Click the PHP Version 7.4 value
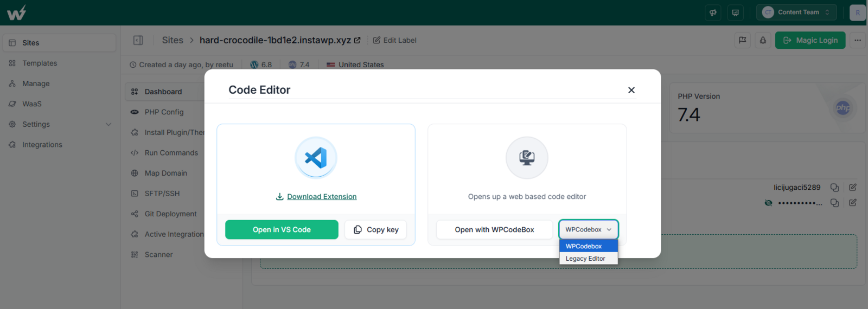 tap(689, 115)
